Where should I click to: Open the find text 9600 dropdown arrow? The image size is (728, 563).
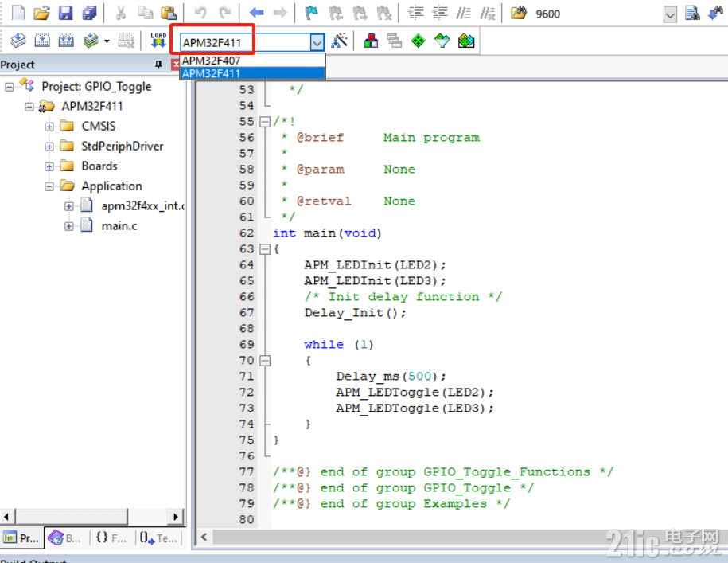point(669,14)
